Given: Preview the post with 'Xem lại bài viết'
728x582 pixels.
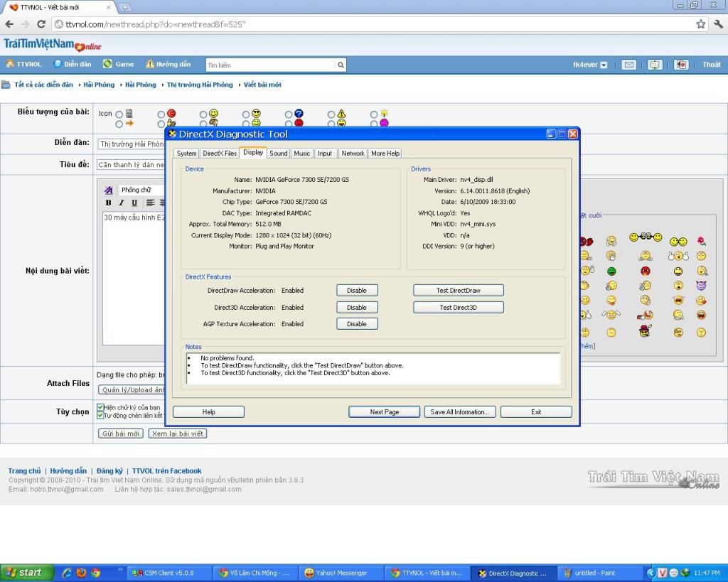Looking at the screenshot, I should 178,433.
